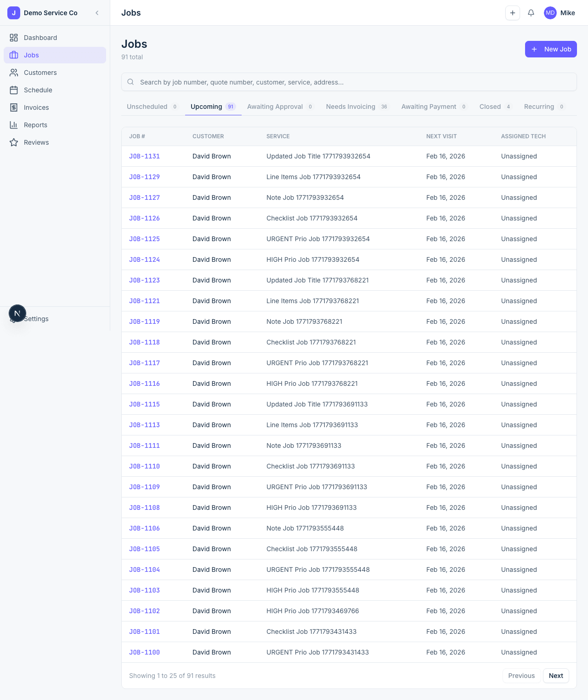Image resolution: width=588 pixels, height=700 pixels.
Task: Click 'URGENT Prio Job 1771793691133' service cell
Action: pyautogui.click(x=317, y=487)
